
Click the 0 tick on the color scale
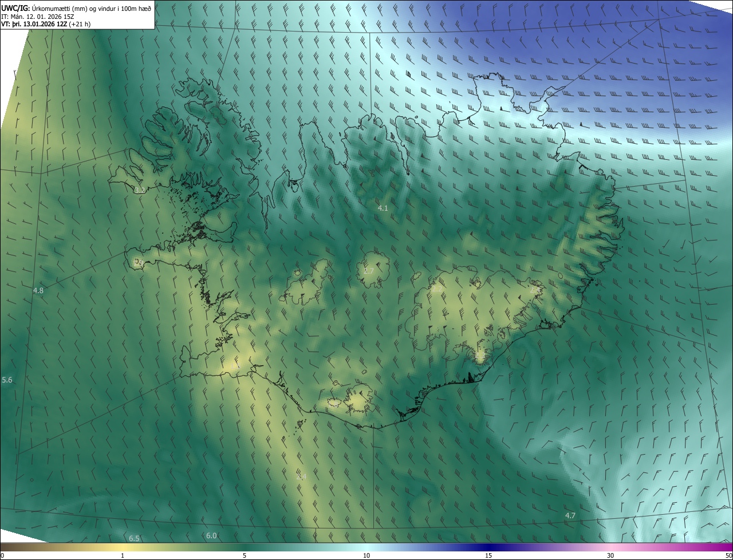(x=2, y=556)
